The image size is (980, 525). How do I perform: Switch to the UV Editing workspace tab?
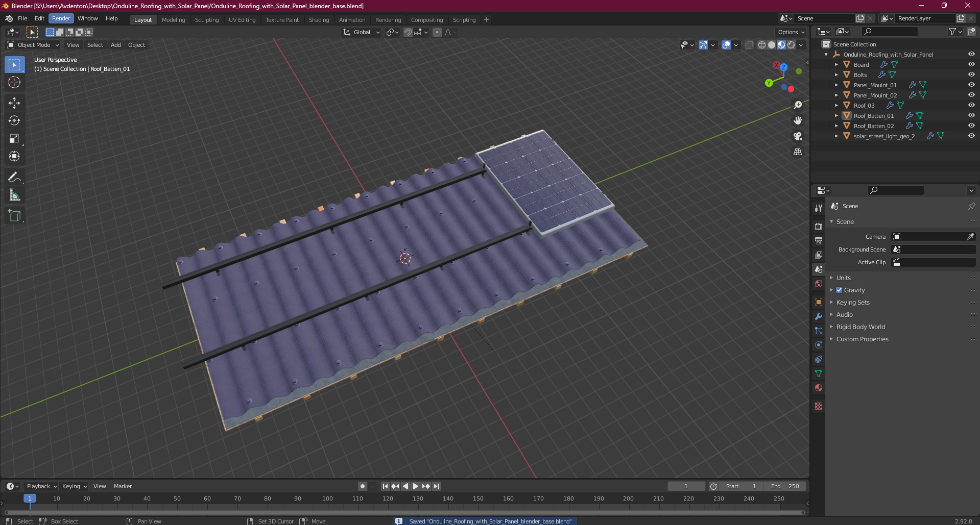coord(242,20)
